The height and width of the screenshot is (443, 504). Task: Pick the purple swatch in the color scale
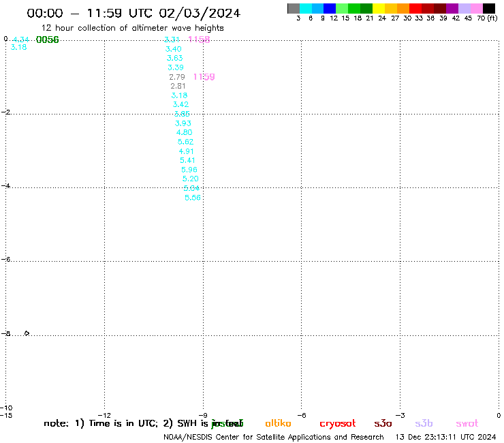click(x=452, y=8)
